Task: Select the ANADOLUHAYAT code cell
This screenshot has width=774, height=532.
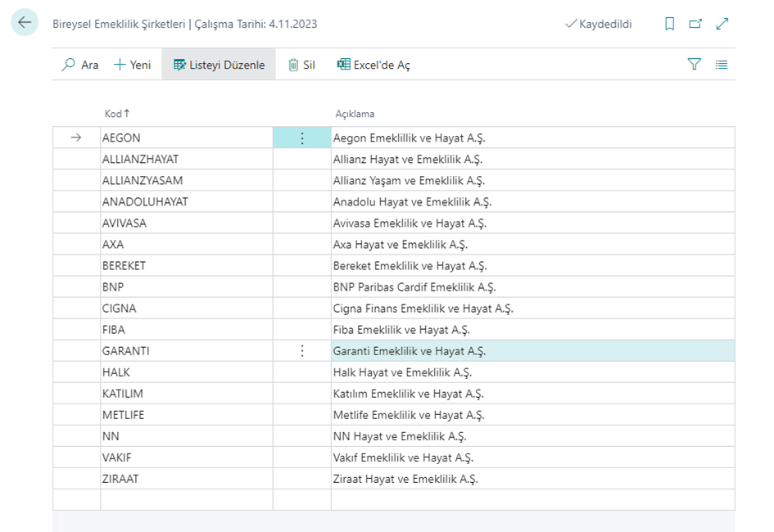Action: pos(187,201)
